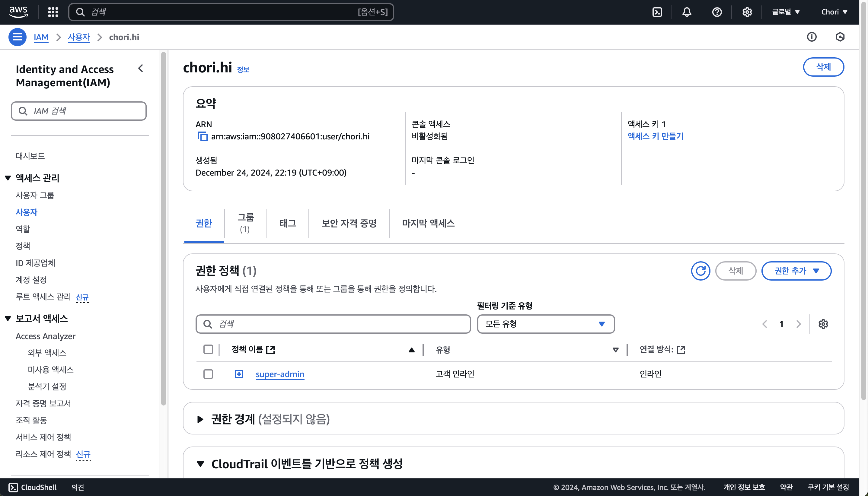Image resolution: width=868 pixels, height=496 pixels.
Task: Select the super-admin policy checkbox
Action: (208, 374)
